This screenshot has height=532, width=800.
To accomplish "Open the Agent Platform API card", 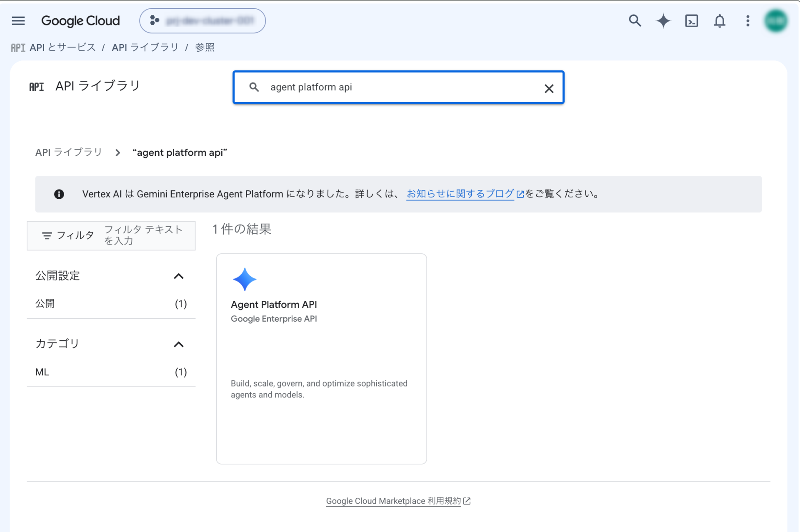I will (x=321, y=359).
